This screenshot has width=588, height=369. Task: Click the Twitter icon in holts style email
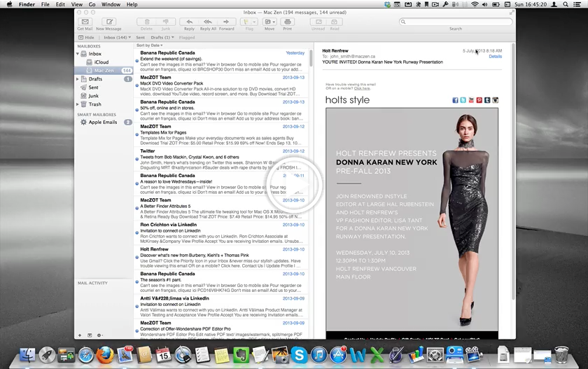[463, 100]
